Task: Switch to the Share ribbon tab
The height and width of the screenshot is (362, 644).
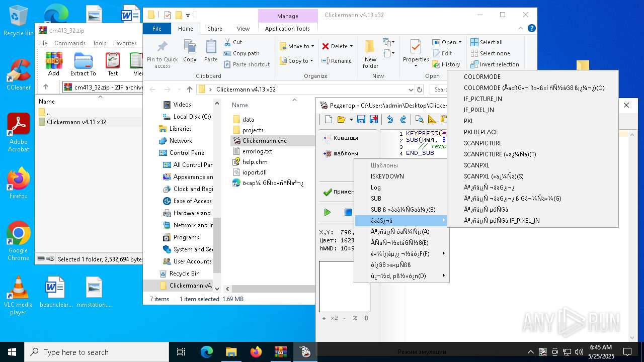Action: [x=215, y=29]
